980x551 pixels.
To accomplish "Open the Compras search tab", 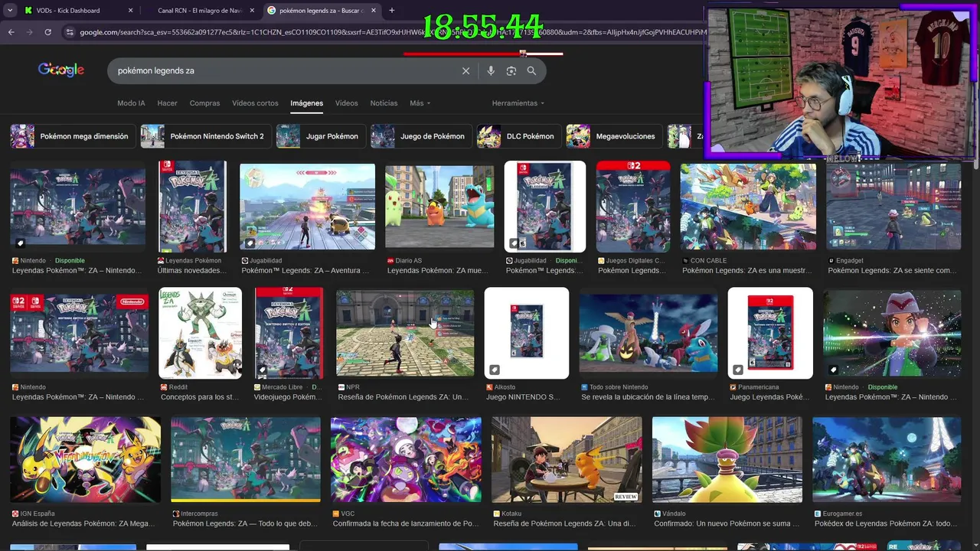I will [204, 103].
